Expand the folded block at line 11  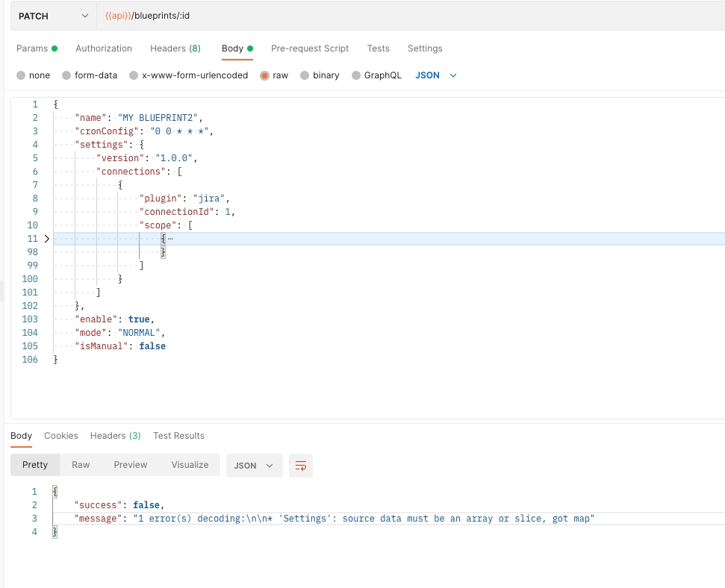(47, 239)
